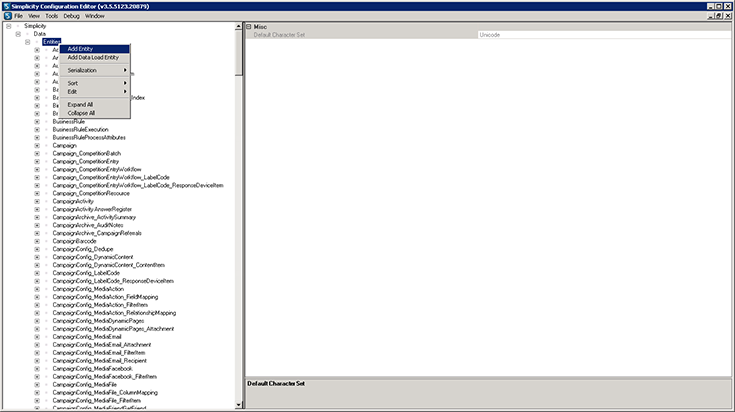Select Expand All in context menu
Viewport: 735px width, 412px height.
click(95, 105)
